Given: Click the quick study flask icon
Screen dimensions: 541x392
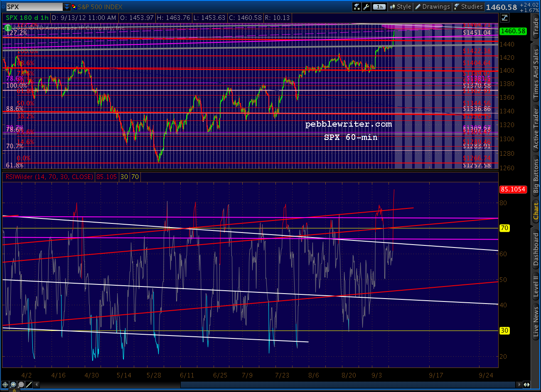Looking at the screenshot, I should tap(357, 7).
